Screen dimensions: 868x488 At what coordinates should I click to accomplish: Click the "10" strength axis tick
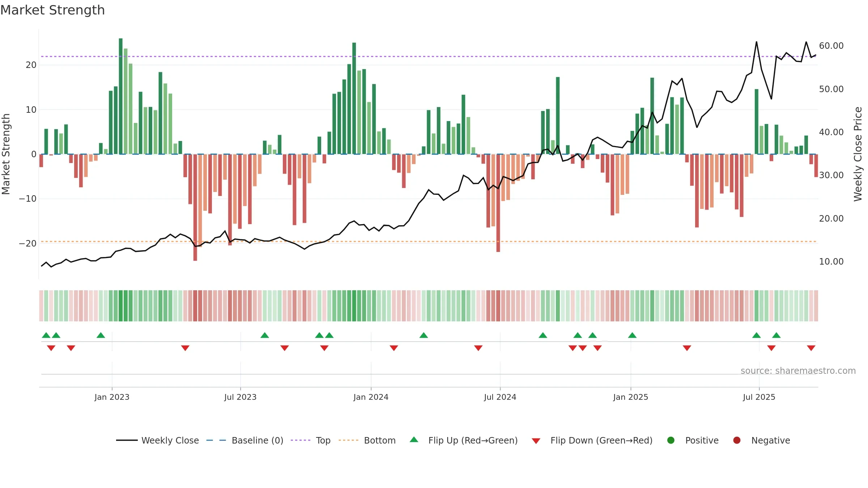(x=31, y=110)
